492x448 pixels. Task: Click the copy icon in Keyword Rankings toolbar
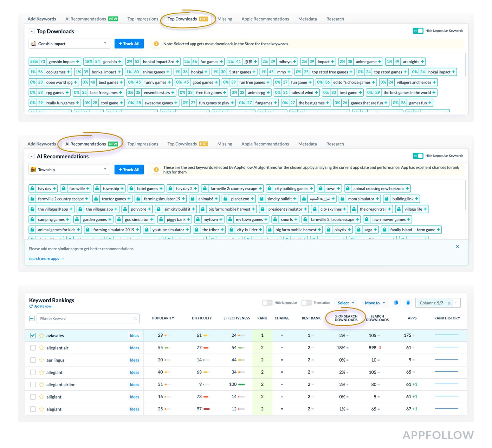pyautogui.click(x=396, y=303)
